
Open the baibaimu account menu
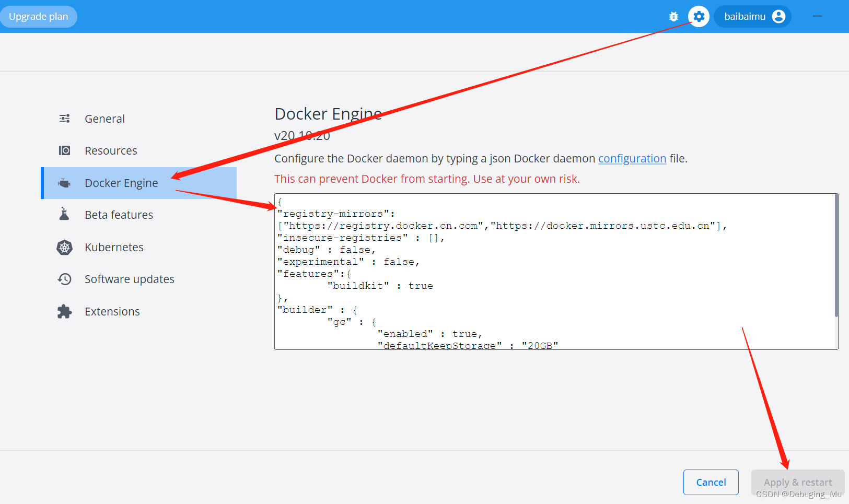click(x=752, y=17)
